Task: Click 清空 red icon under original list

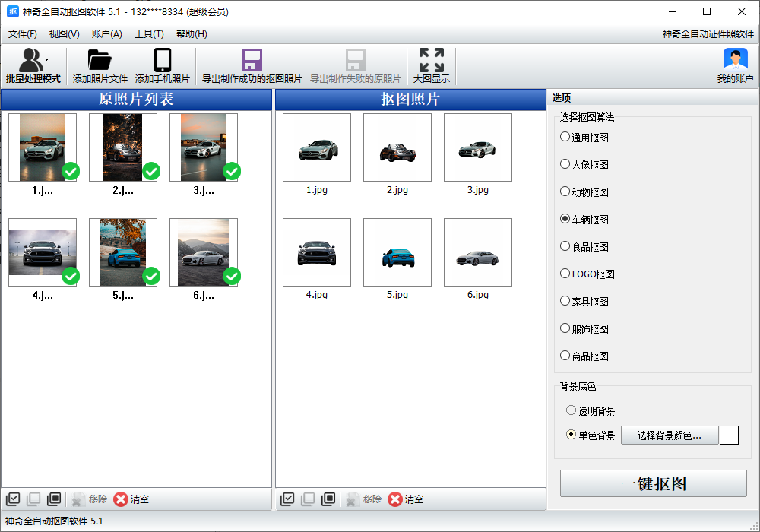Action: 121,499
